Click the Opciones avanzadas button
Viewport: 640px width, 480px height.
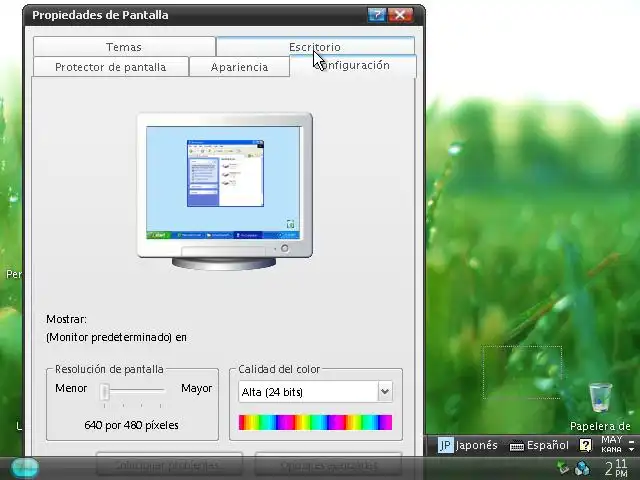[x=329, y=465]
